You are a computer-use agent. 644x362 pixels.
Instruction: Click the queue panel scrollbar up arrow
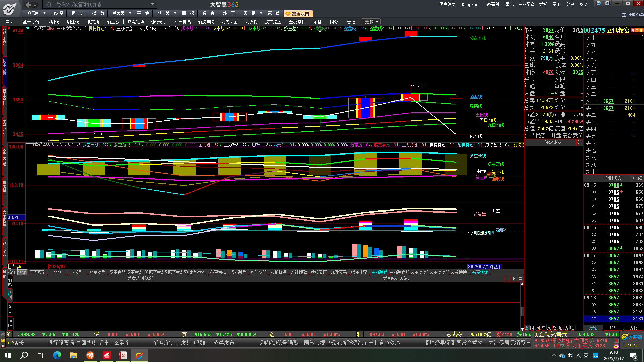522,284
